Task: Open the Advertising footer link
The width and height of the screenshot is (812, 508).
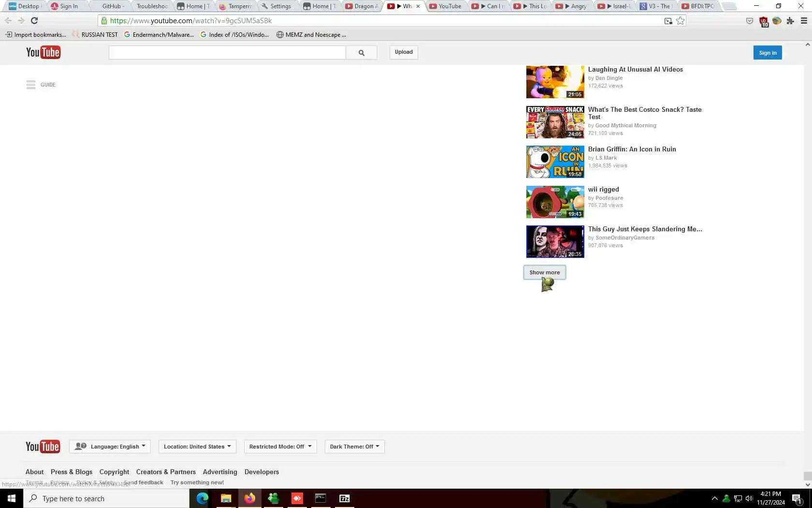Action: point(220,472)
